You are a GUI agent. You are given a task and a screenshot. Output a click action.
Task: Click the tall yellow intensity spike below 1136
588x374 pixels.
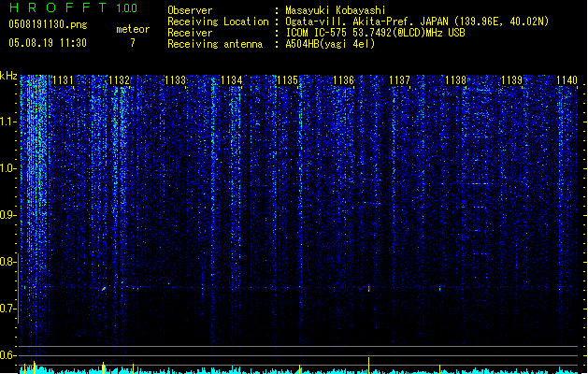tap(368, 365)
